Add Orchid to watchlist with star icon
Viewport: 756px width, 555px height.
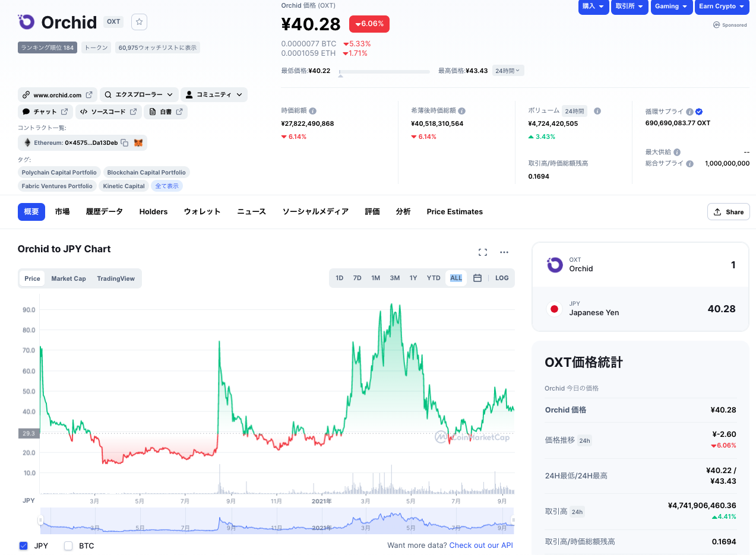pos(139,22)
